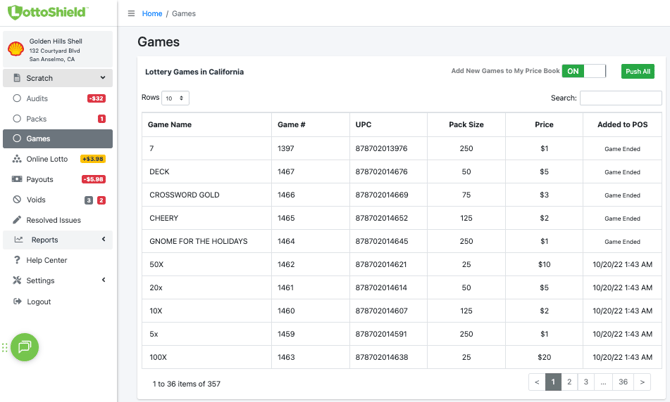Open the Packs menu item
670x402 pixels.
(x=58, y=119)
